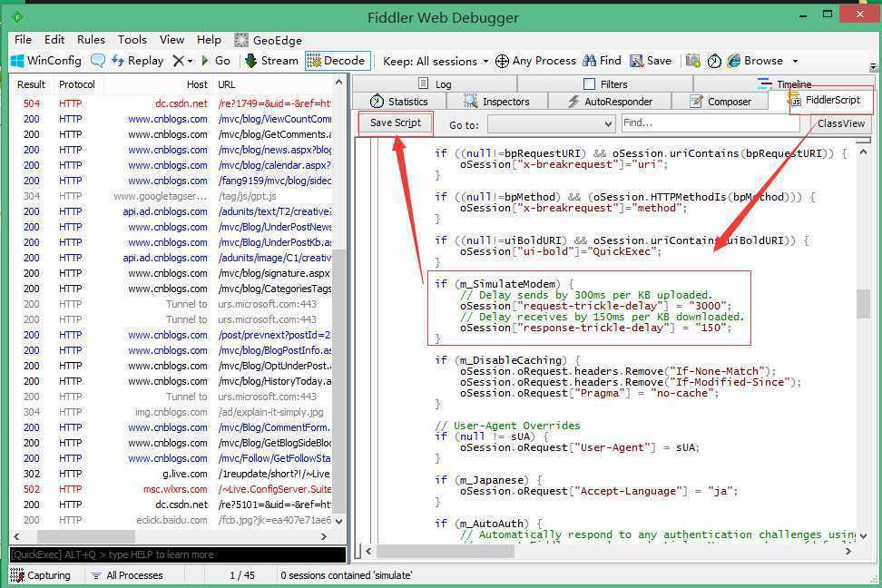882x588 pixels.
Task: Open the dropdown next to Remove X
Action: pyautogui.click(x=191, y=61)
